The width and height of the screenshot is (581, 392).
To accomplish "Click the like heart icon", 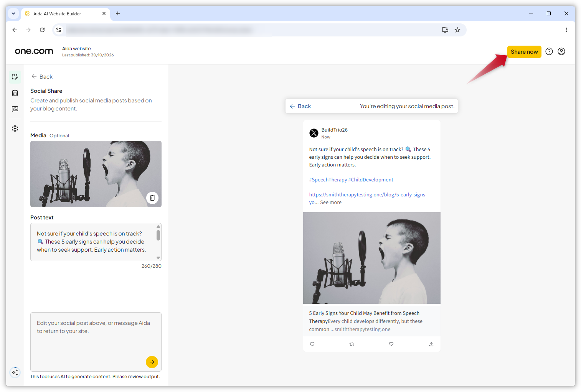I will coord(391,344).
